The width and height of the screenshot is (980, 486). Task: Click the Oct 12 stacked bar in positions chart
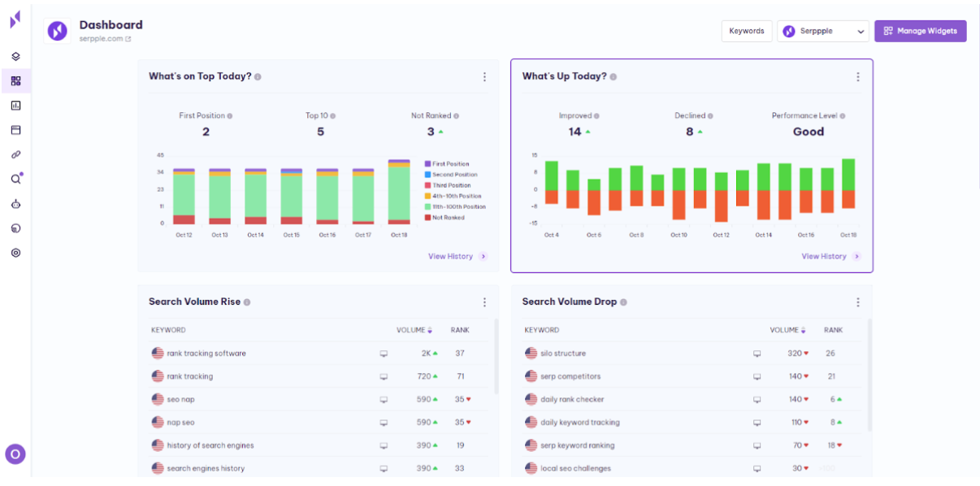point(184,197)
